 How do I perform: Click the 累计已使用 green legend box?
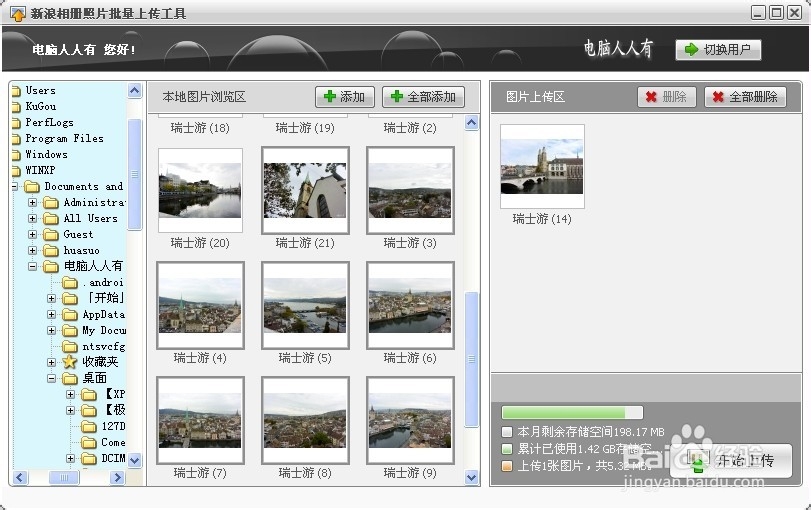pyautogui.click(x=507, y=448)
